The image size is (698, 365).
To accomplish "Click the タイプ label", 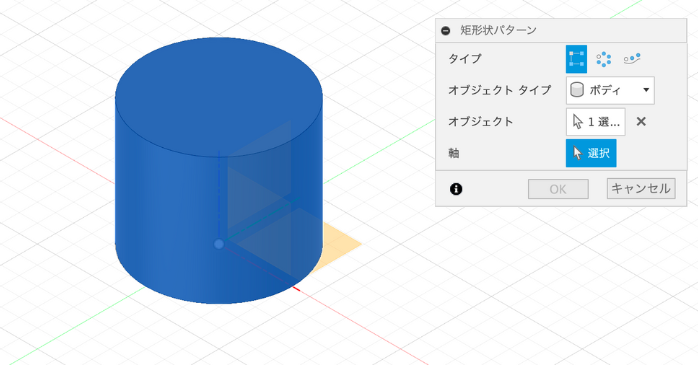I will (465, 59).
